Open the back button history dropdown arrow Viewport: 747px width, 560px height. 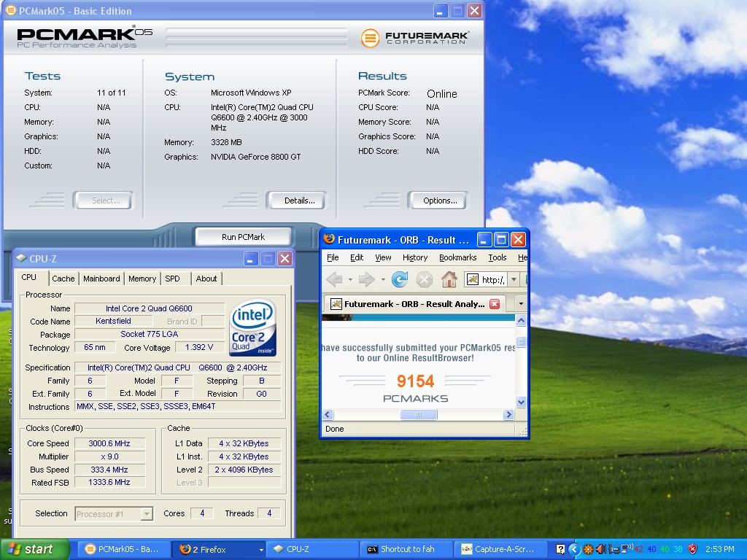pos(350,279)
